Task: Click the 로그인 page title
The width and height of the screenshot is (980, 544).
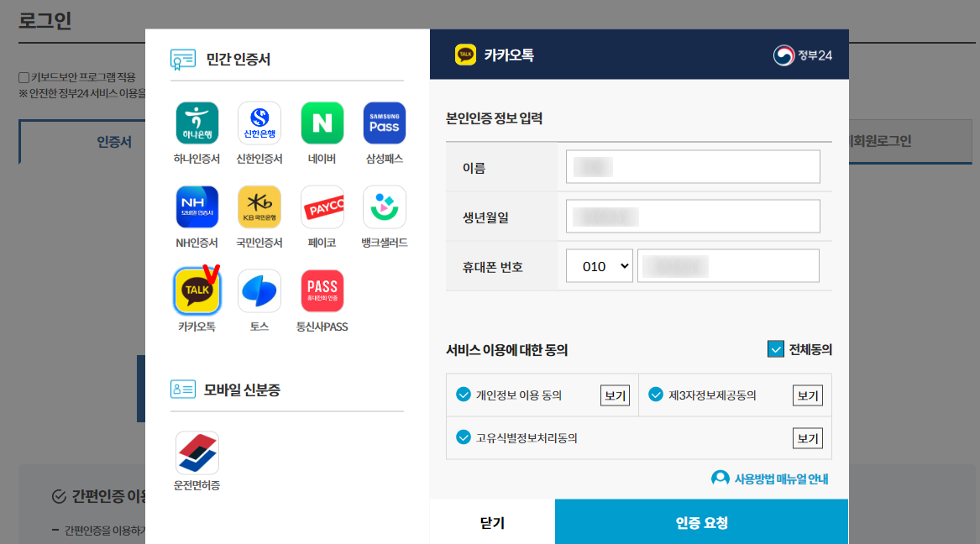Action: pyautogui.click(x=45, y=21)
